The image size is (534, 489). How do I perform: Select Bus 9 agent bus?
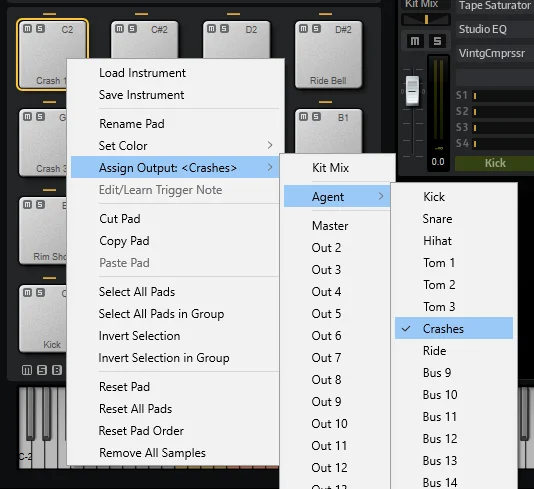[454, 373]
